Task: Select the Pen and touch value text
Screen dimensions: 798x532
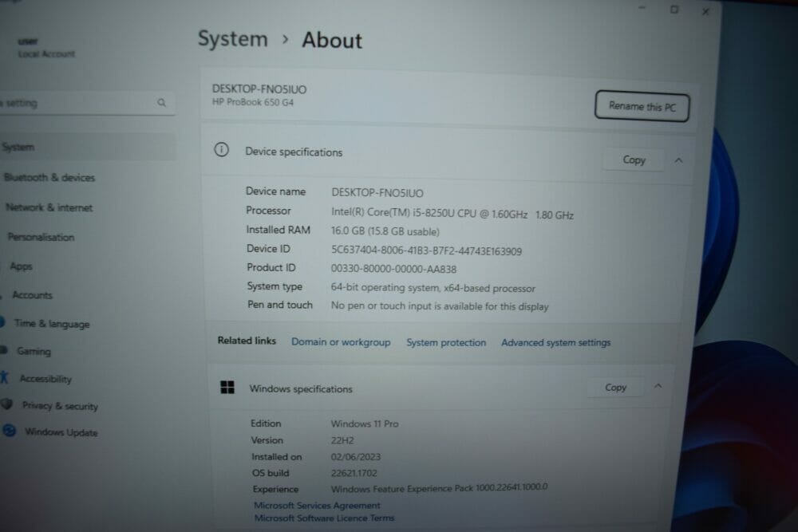Action: coord(440,306)
